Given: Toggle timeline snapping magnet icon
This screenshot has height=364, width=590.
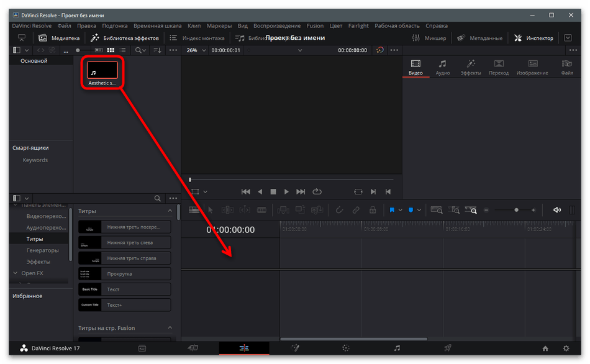Looking at the screenshot, I should point(339,210).
